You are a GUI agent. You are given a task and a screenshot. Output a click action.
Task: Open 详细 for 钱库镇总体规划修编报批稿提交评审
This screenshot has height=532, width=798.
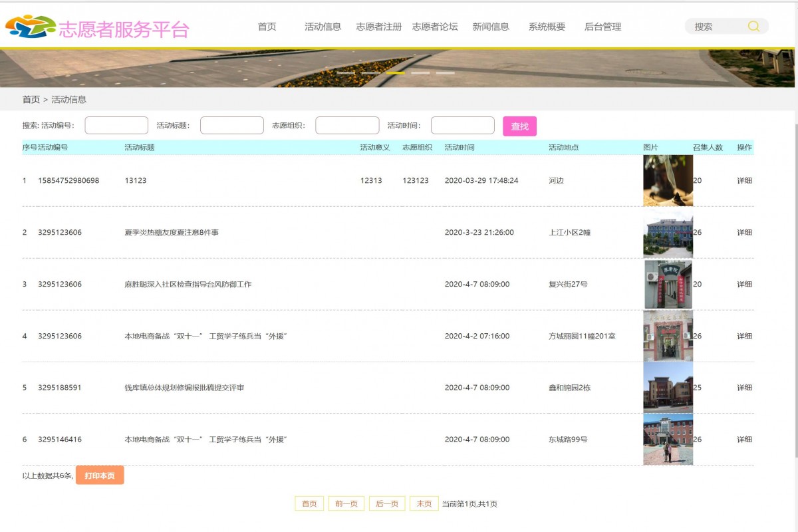[745, 387]
